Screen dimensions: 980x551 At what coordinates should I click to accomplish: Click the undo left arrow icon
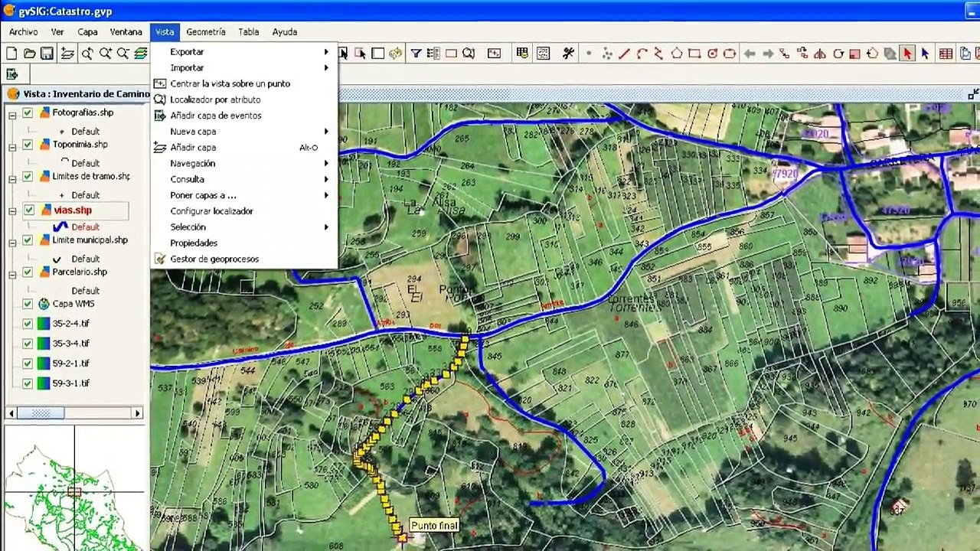click(x=750, y=54)
